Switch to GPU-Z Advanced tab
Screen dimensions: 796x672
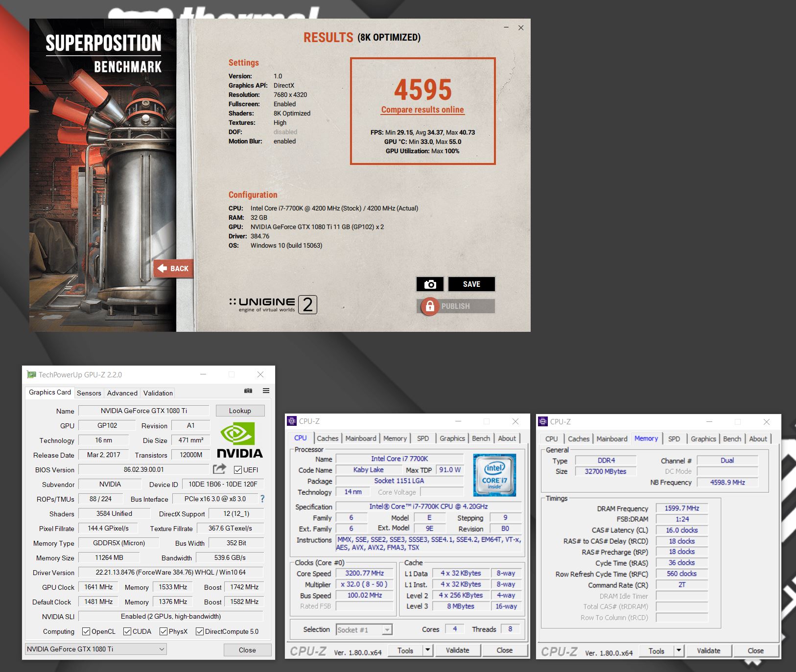click(x=122, y=393)
